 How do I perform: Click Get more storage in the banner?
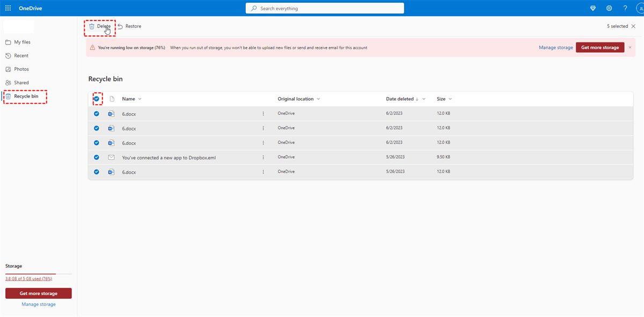point(599,47)
